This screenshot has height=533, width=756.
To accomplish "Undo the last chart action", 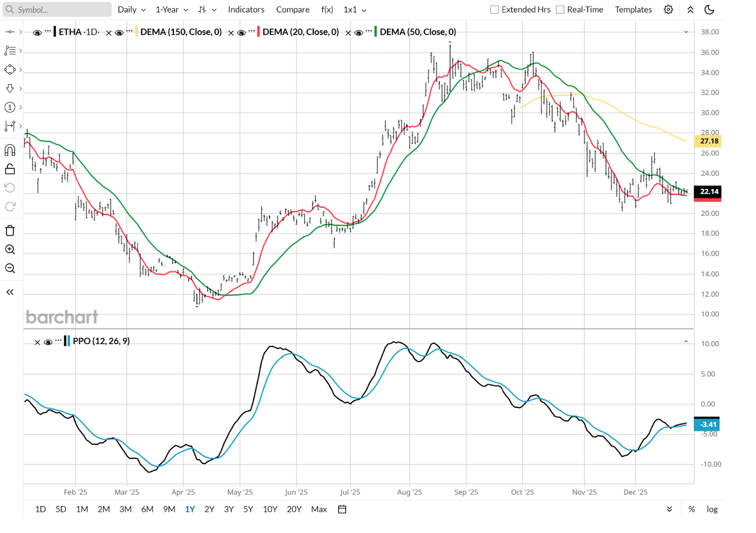I will [10, 188].
